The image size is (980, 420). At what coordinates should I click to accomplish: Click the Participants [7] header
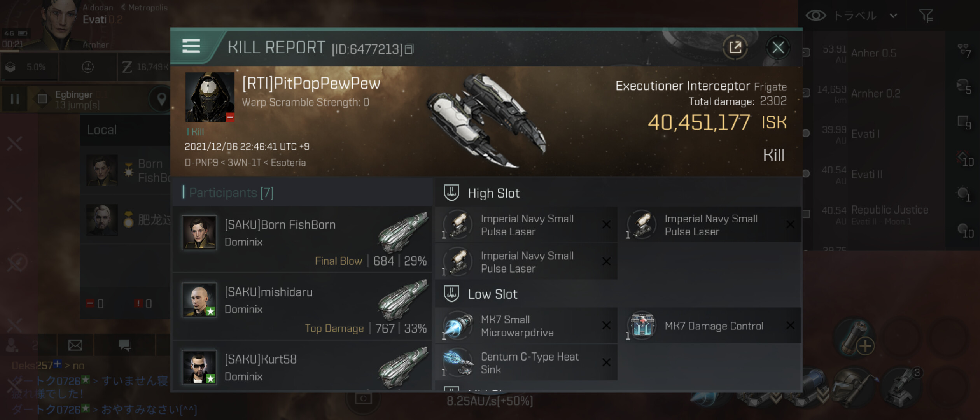coord(231,192)
